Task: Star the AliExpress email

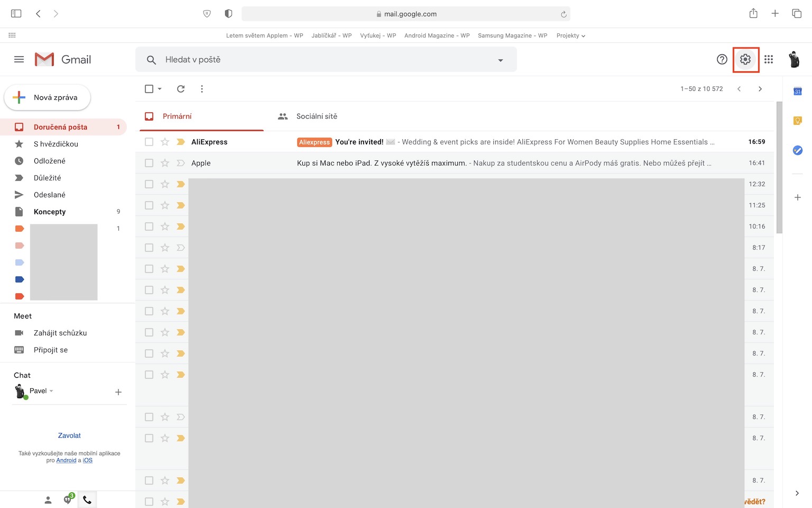Action: point(165,142)
